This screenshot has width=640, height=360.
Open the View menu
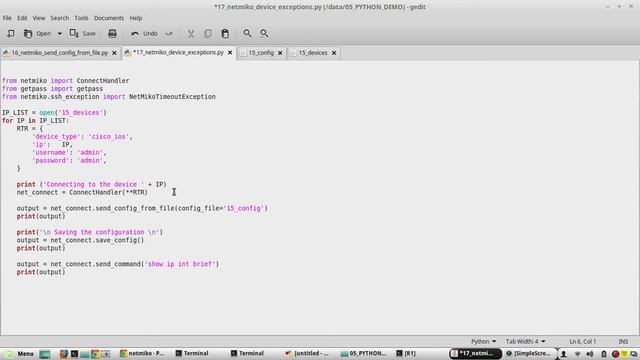39,18
